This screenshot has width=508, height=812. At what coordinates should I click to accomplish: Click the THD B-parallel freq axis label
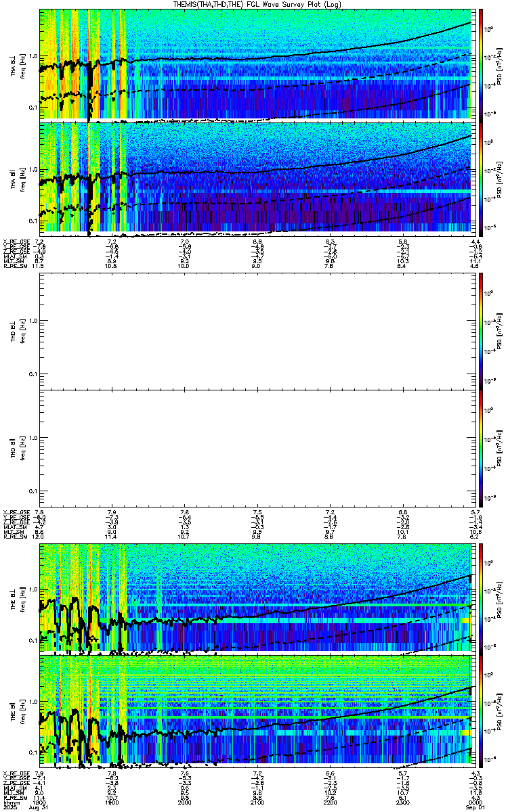22,448
